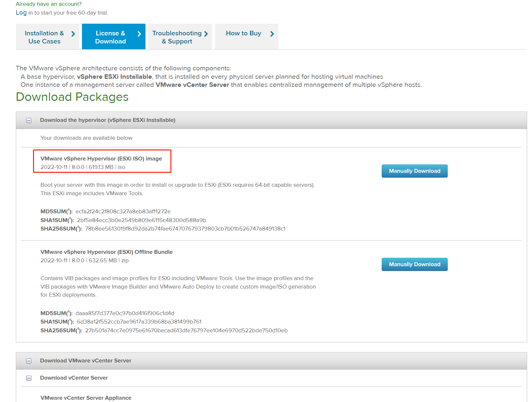
Task: Go to the How to Buy tab
Action: coord(243,33)
